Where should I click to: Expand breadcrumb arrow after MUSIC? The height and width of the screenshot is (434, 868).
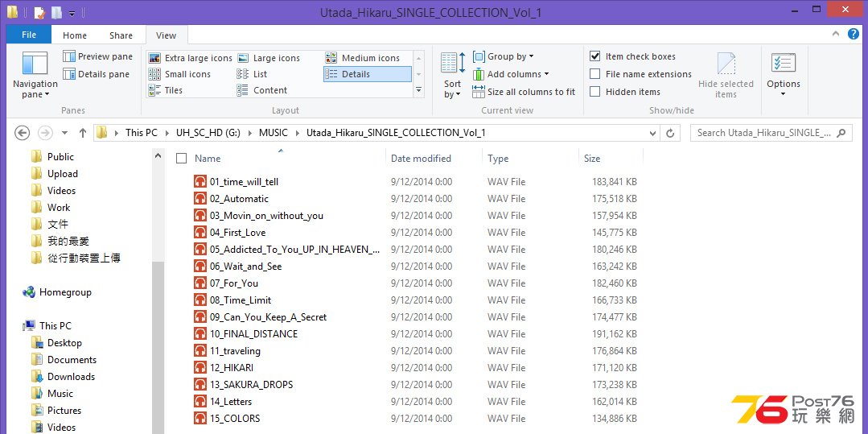tap(298, 133)
